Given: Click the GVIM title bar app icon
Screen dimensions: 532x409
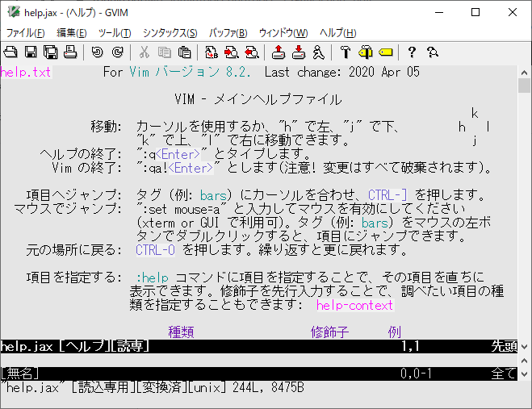Looking at the screenshot, I should (x=14, y=12).
